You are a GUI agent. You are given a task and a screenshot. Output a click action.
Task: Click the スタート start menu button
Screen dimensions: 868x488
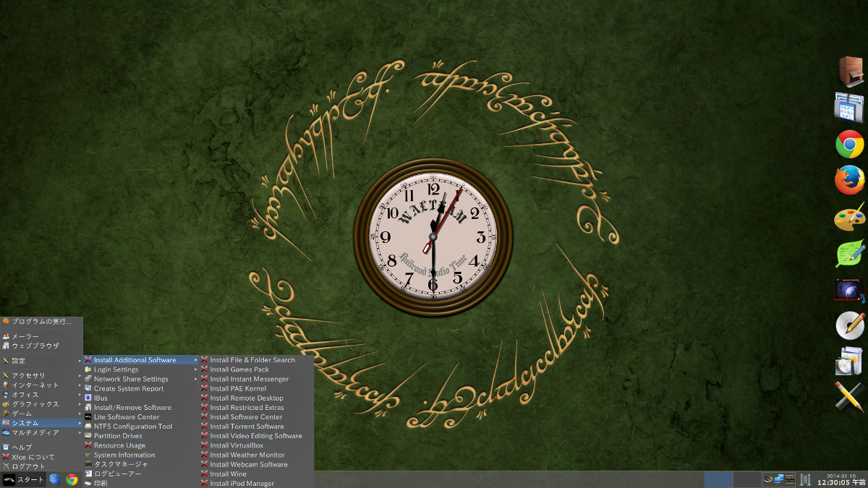point(23,479)
